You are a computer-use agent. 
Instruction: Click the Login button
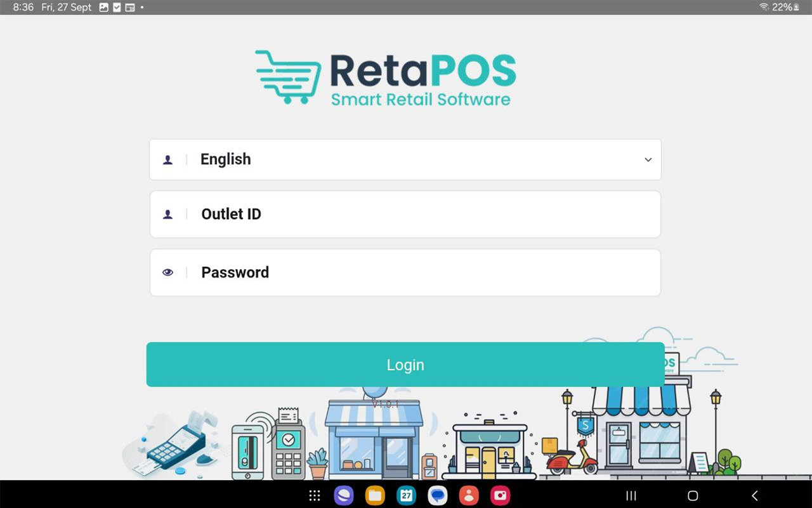point(405,364)
